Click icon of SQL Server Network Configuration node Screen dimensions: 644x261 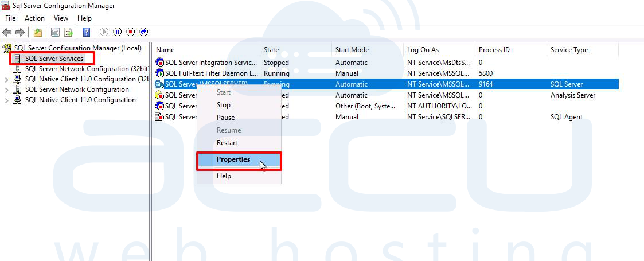18,89
